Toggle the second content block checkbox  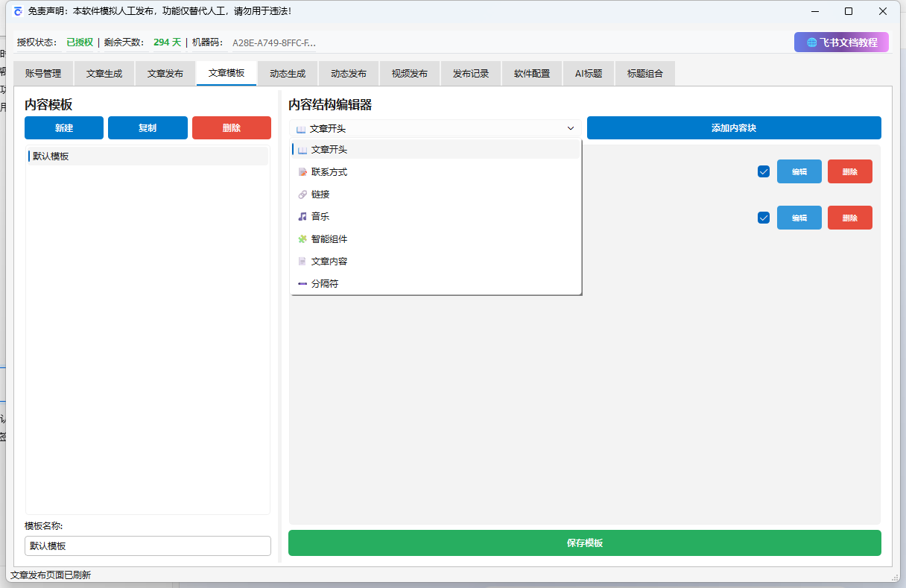[x=763, y=218]
